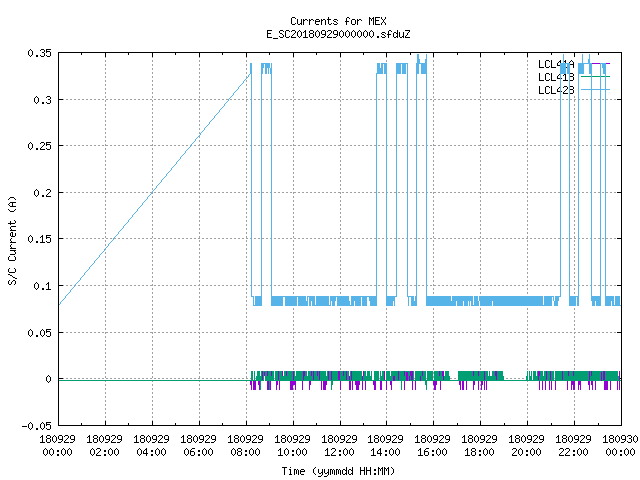Click the 06:00 x-axis time label
Viewport: 640px width, 480px height.
point(198,452)
